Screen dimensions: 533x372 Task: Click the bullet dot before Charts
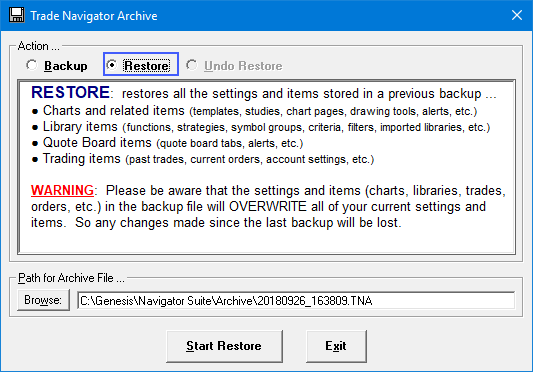(35, 112)
